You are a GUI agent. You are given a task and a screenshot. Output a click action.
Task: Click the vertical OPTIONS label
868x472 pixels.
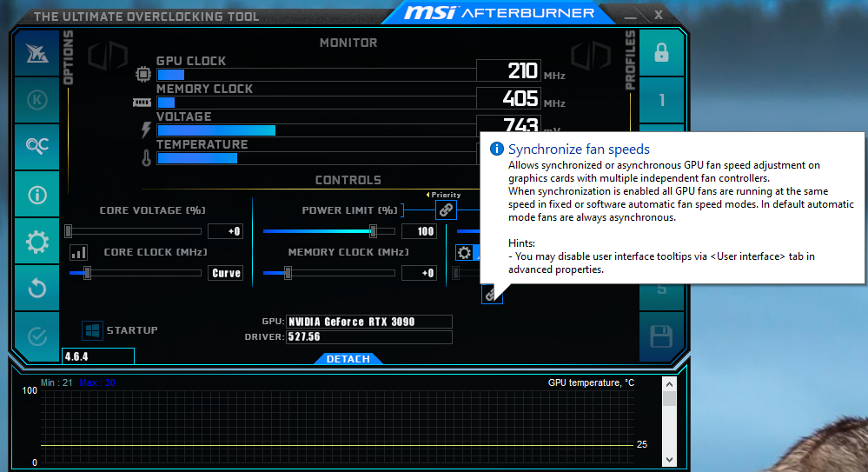click(x=68, y=57)
